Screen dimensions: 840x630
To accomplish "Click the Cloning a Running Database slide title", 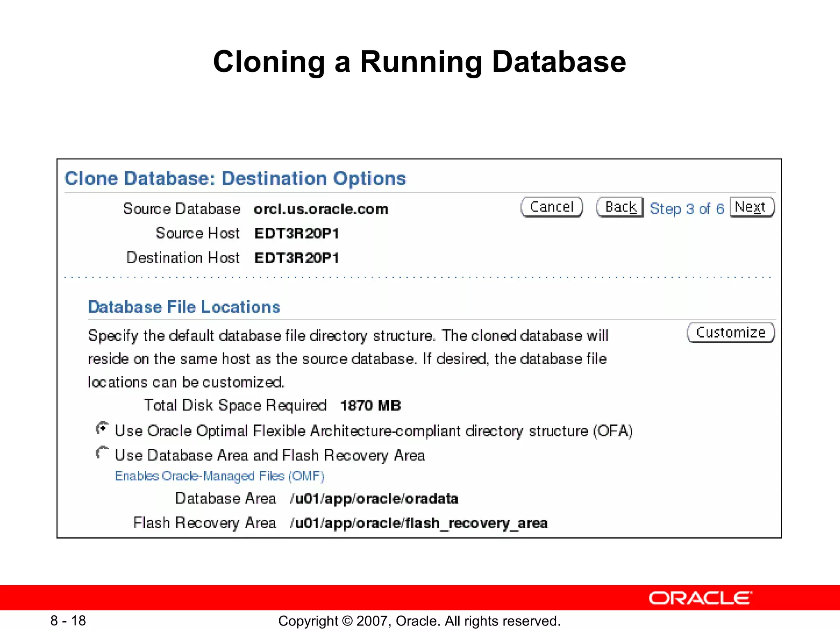I will [x=420, y=62].
